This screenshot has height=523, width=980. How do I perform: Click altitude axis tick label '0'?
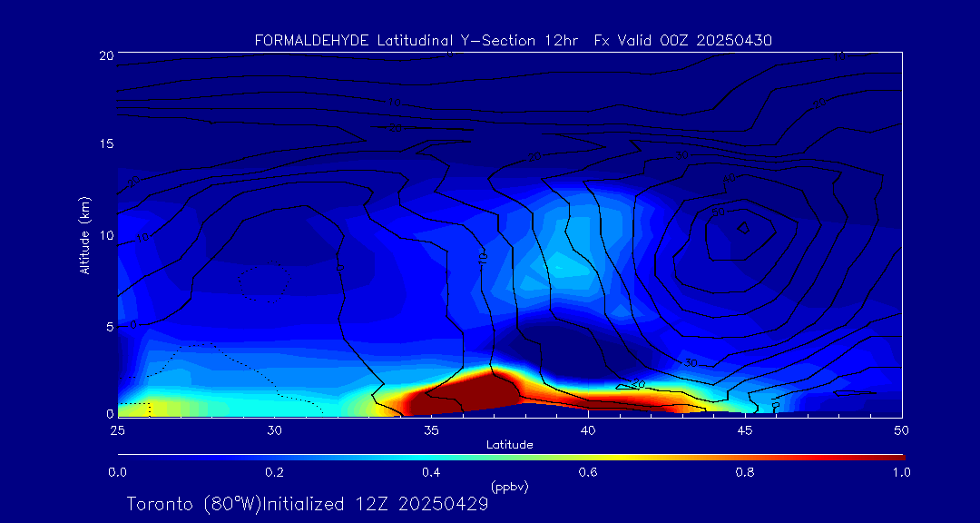[110, 413]
